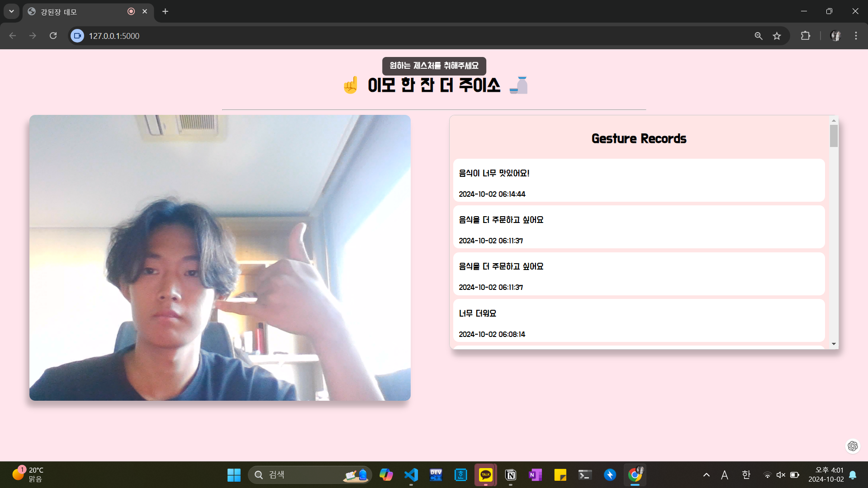Image resolution: width=868 pixels, height=488 pixels.
Task: Open Notion from the taskbar
Action: coord(511,475)
